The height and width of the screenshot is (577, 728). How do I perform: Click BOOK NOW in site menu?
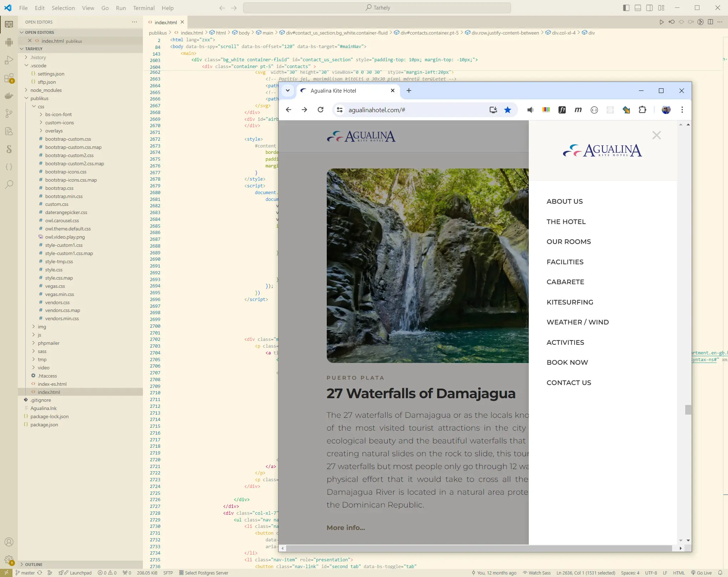567,363
